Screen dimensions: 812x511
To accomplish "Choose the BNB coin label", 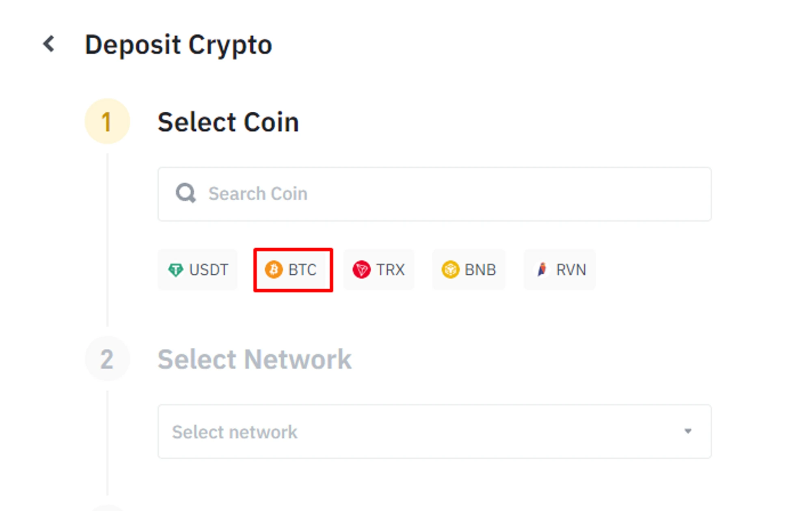I will [x=480, y=270].
